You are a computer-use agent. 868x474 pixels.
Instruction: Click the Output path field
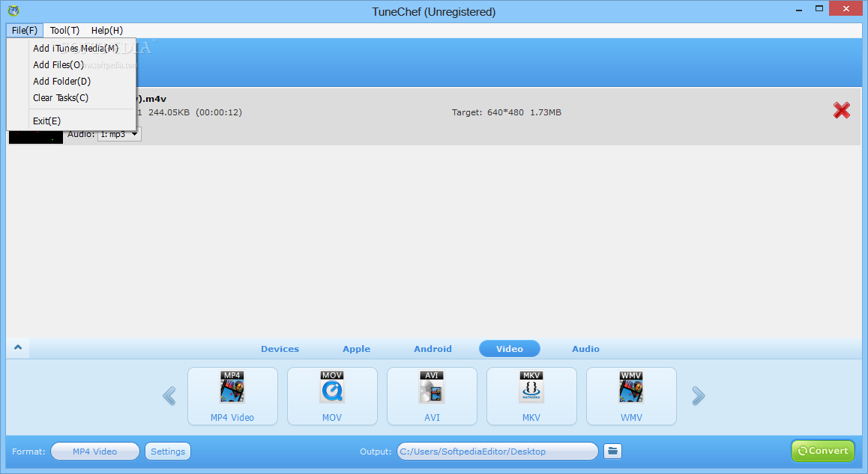(x=498, y=452)
